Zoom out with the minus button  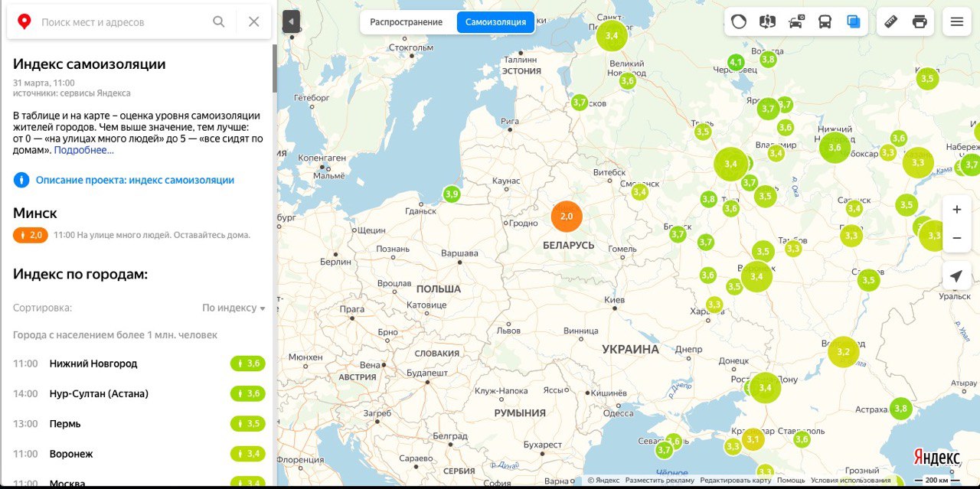(956, 238)
